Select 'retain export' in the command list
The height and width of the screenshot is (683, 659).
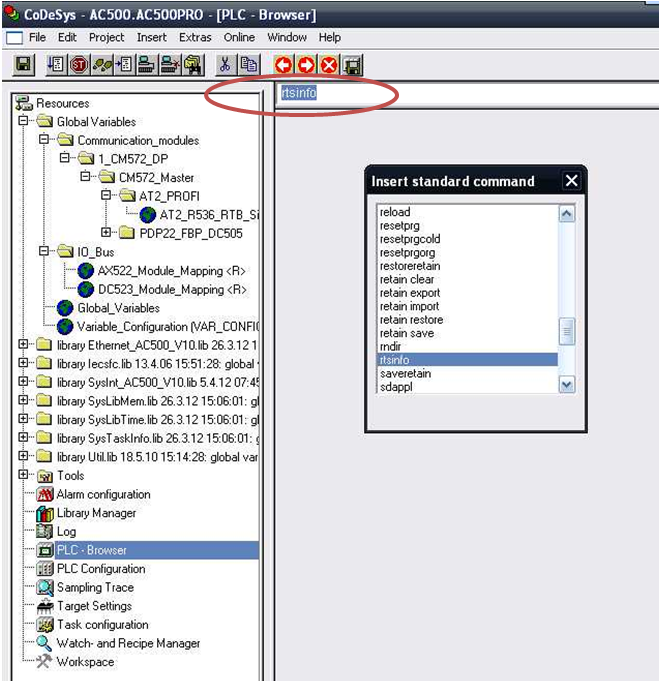click(410, 294)
